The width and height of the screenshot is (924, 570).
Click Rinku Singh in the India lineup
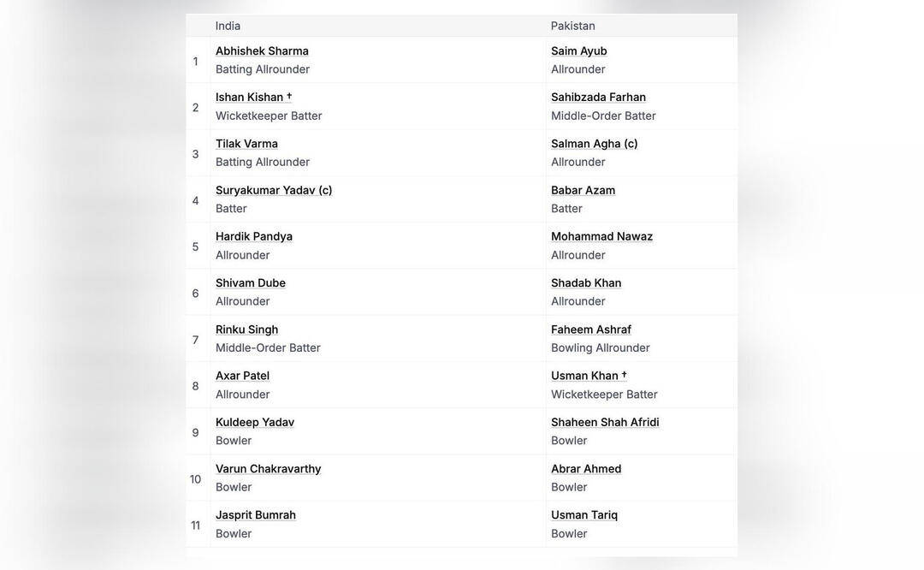[246, 330]
